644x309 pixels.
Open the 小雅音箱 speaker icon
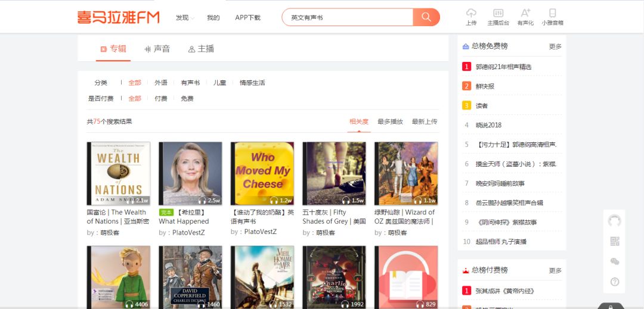552,13
